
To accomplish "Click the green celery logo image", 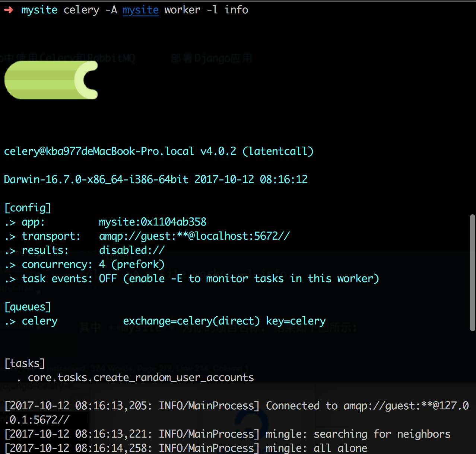I will [51, 80].
